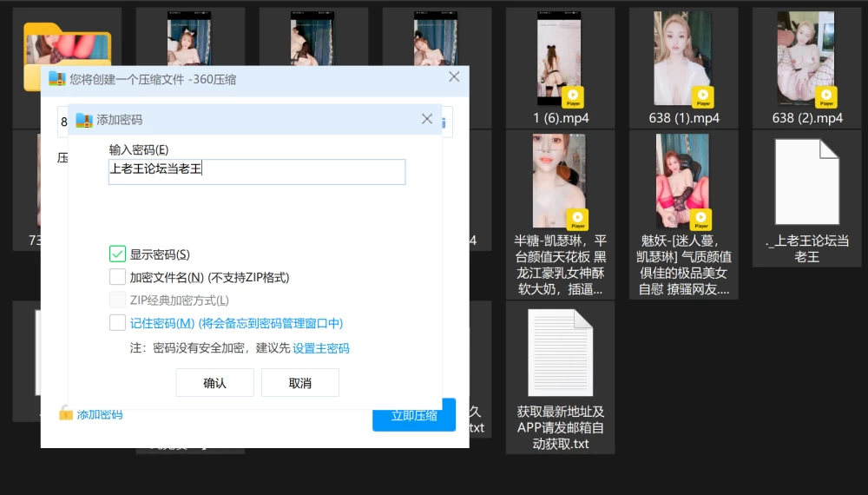Screen dimensions: 868x495
Task: Open the 设置主密码 link
Action: tap(320, 348)
